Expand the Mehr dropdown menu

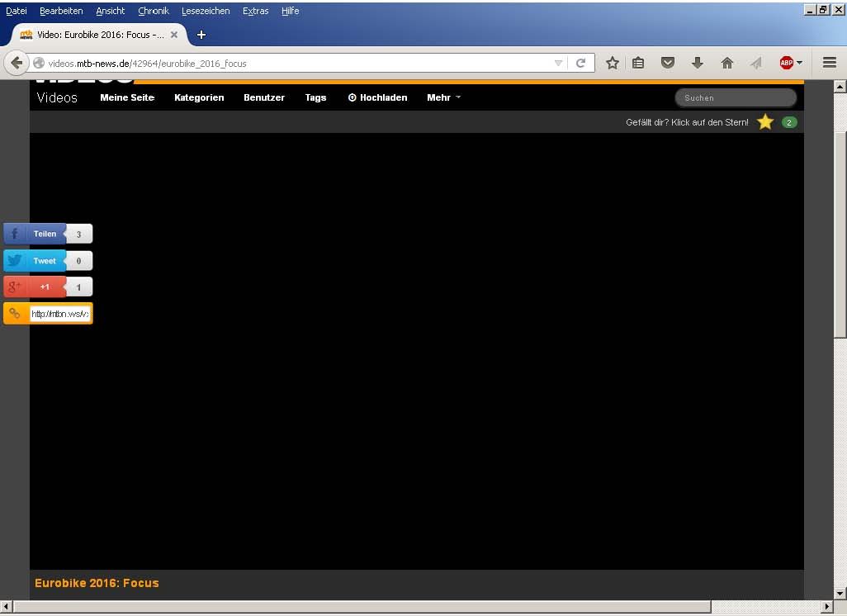pos(443,97)
